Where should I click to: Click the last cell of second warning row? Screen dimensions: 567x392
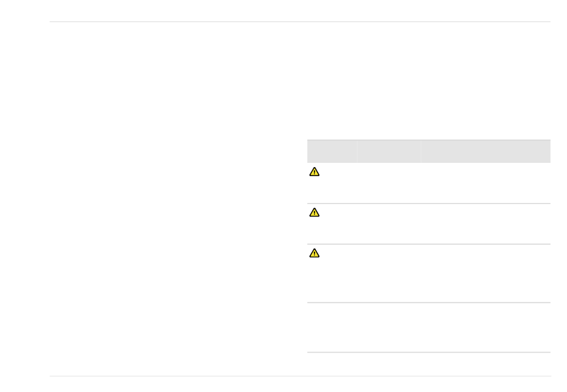coord(486,224)
